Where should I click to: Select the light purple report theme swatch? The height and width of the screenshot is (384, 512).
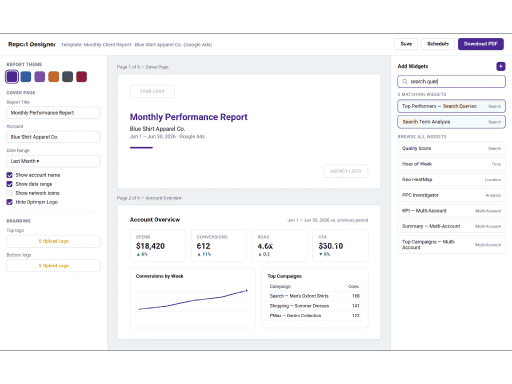click(40, 77)
